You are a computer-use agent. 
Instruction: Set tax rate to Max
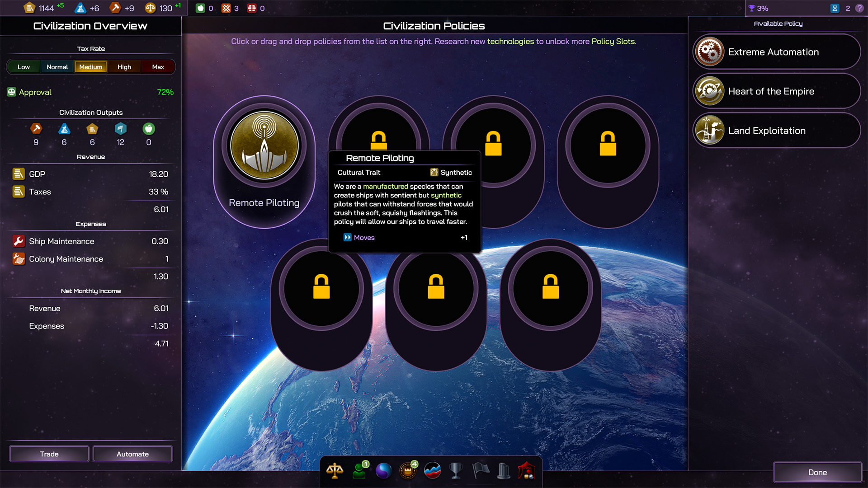click(158, 67)
